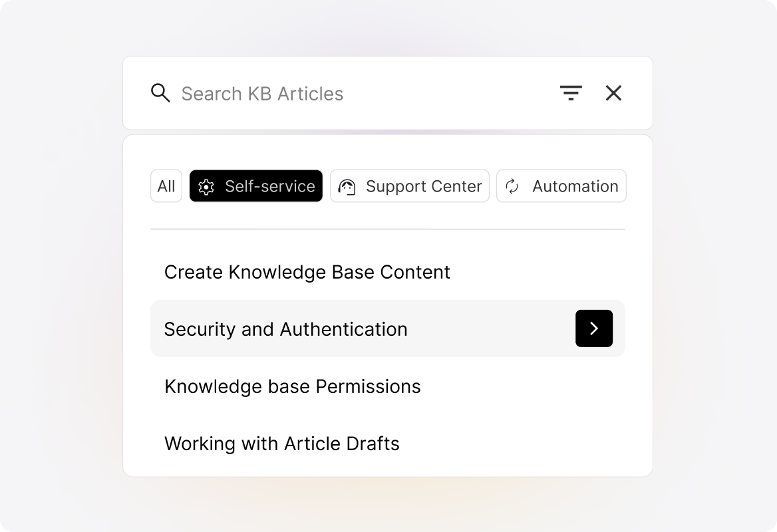Select the Self-service category tab

(x=256, y=186)
